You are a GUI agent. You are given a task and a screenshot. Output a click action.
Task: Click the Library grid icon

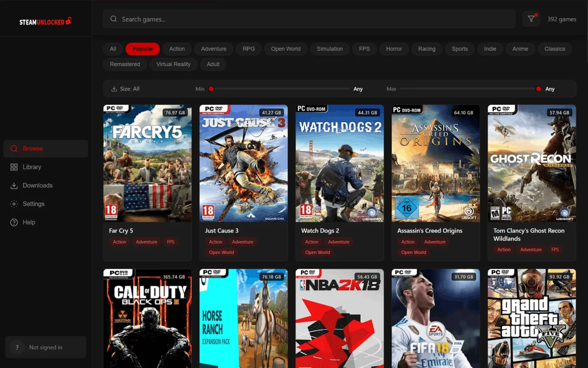point(14,167)
